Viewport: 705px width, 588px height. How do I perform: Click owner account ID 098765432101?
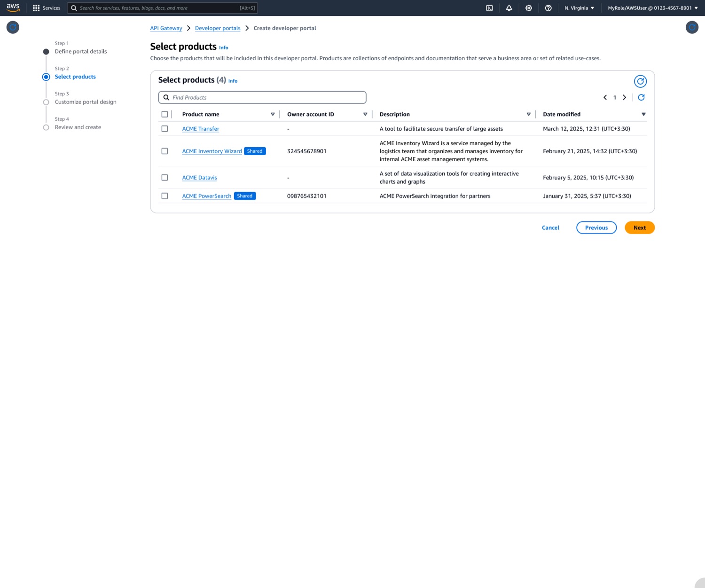pos(306,196)
